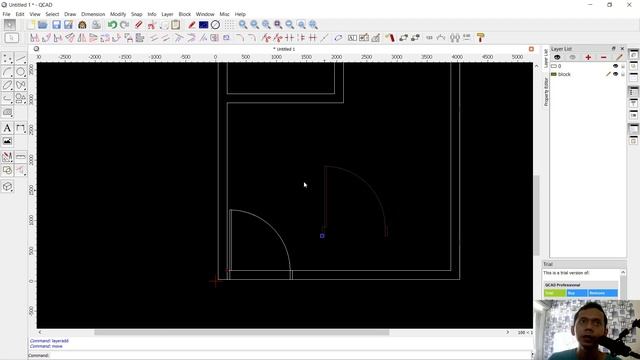Toggle grid display
The image size is (640, 360).
(229, 25)
